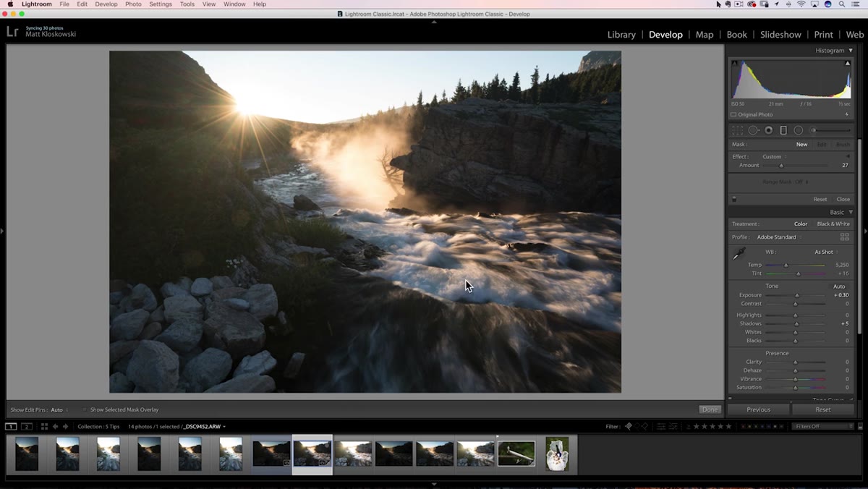The width and height of the screenshot is (868, 489).
Task: Open the Photo menu
Action: tap(133, 4)
